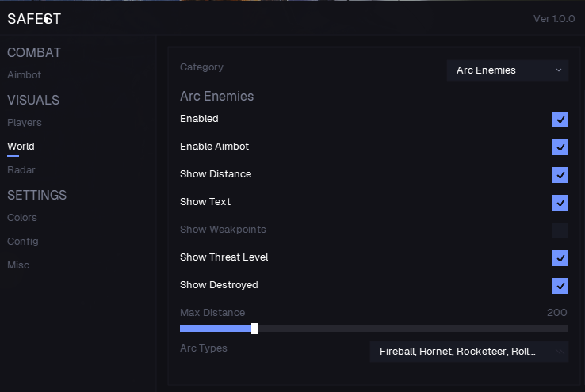
Task: Click the Max Distance slider handle
Action: pos(254,329)
